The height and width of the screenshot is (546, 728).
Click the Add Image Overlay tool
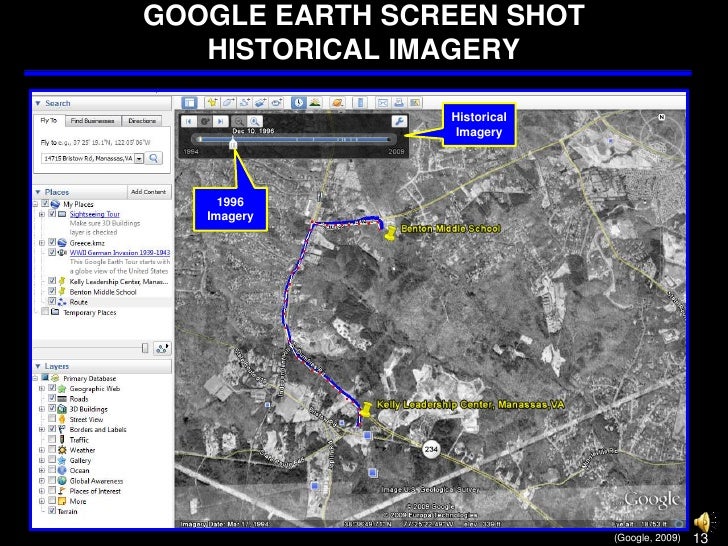click(260, 103)
